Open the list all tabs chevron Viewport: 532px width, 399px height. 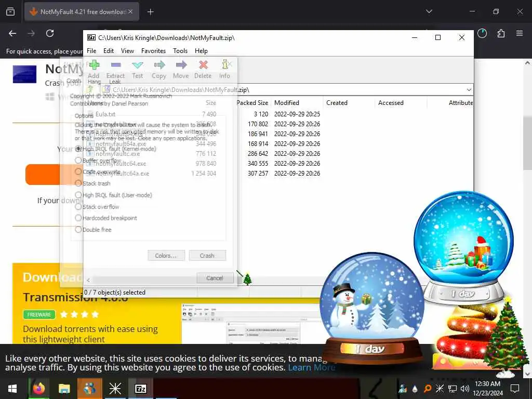click(429, 12)
